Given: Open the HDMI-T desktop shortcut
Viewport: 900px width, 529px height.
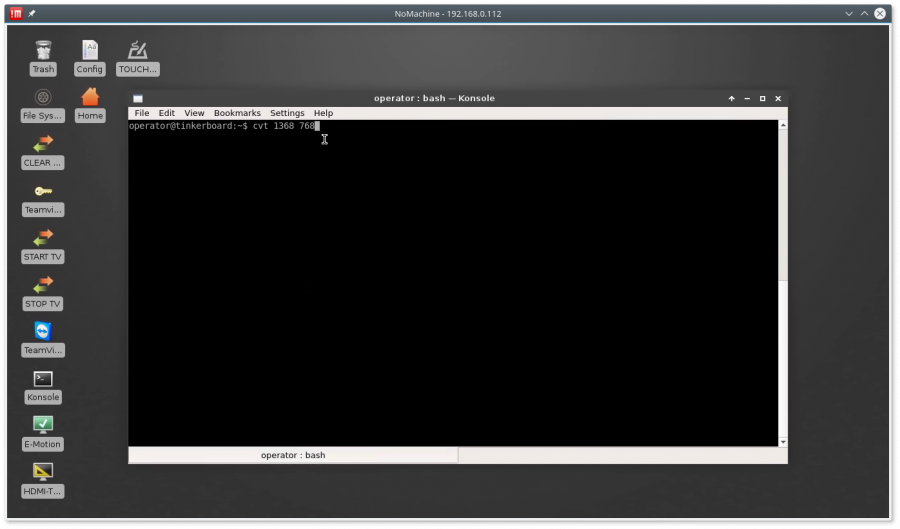Looking at the screenshot, I should 43,472.
